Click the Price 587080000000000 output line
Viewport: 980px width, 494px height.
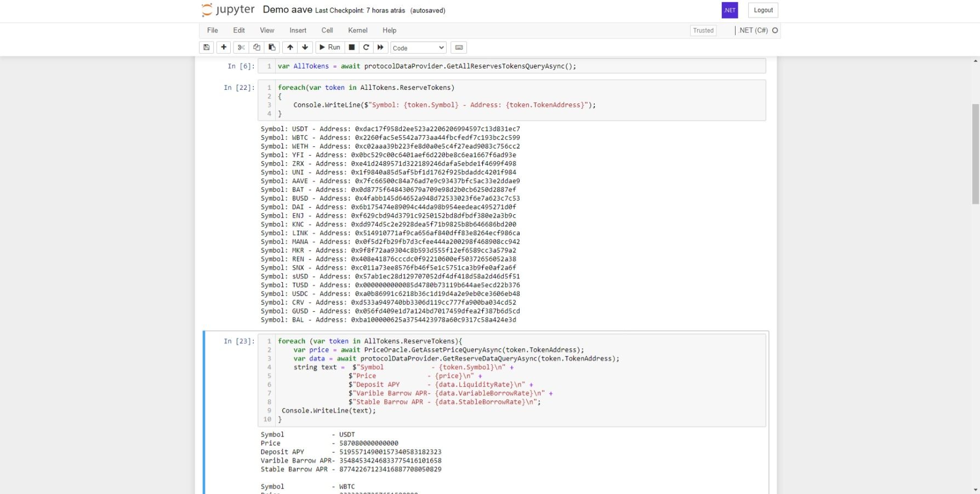[329, 444]
